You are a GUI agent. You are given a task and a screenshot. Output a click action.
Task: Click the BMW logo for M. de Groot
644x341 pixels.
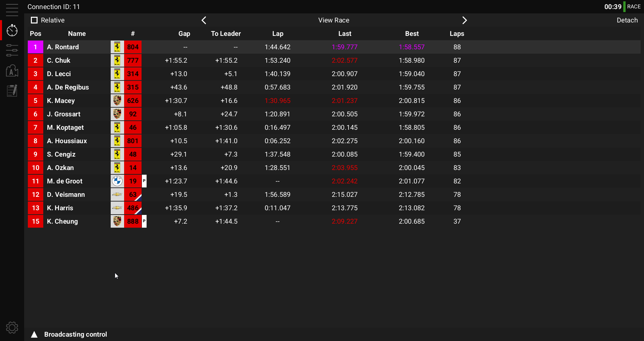(117, 181)
